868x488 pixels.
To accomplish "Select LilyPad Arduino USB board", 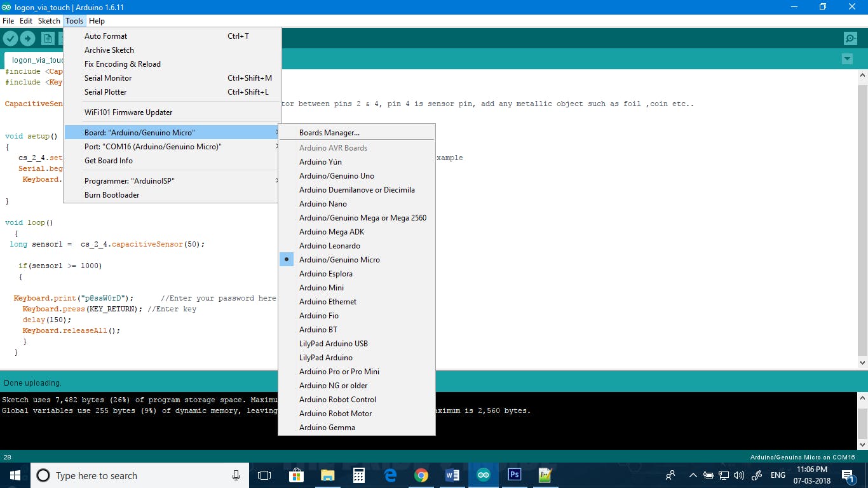I will [x=356, y=344].
